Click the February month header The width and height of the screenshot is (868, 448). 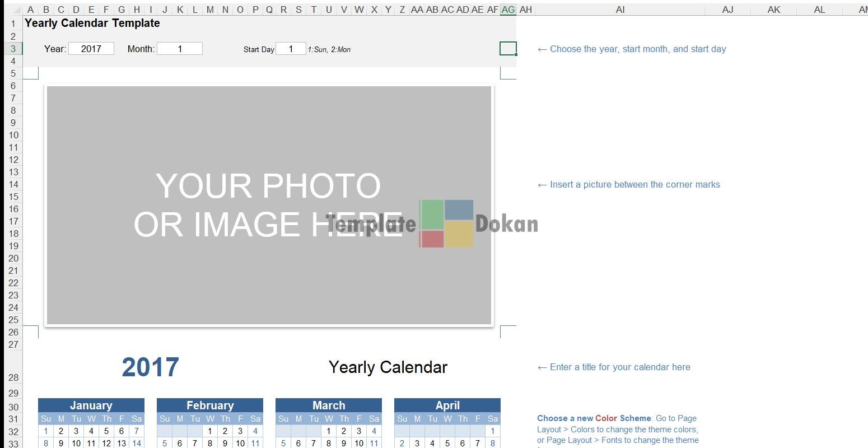click(210, 405)
